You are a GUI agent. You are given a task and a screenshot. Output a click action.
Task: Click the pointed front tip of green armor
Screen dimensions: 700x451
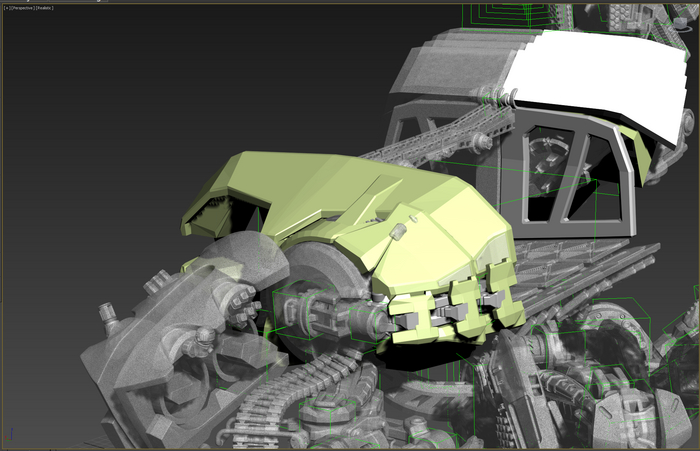point(190,222)
